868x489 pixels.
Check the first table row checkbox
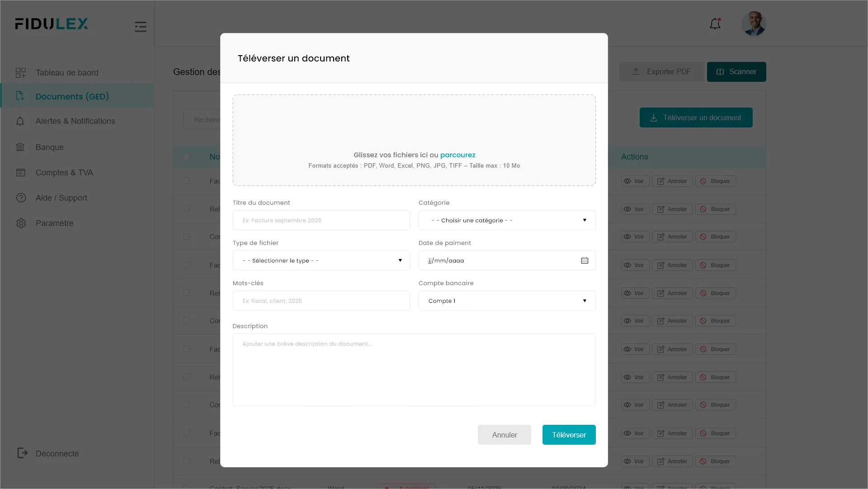(187, 181)
